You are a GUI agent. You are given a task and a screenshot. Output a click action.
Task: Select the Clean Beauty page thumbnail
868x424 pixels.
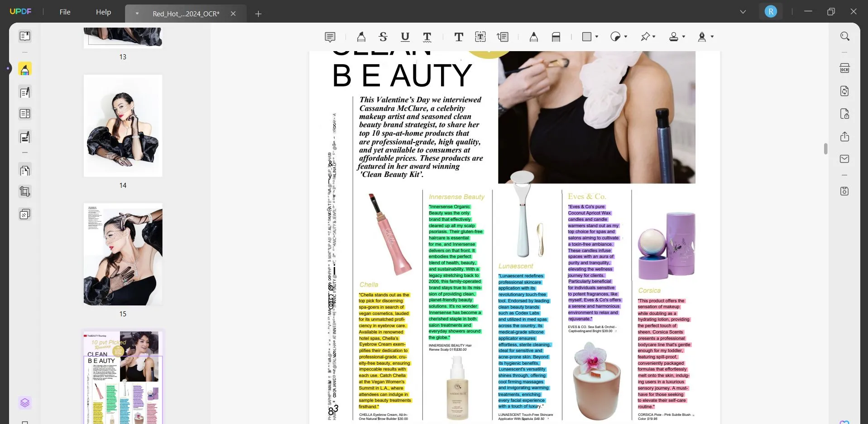123,377
